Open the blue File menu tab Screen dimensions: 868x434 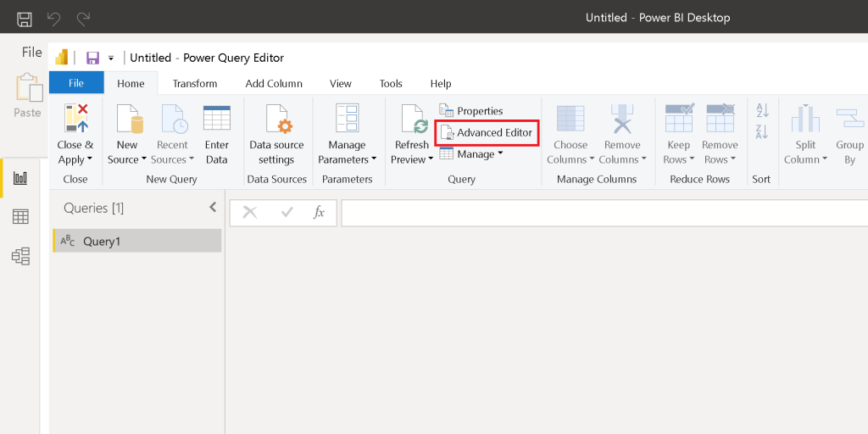76,83
